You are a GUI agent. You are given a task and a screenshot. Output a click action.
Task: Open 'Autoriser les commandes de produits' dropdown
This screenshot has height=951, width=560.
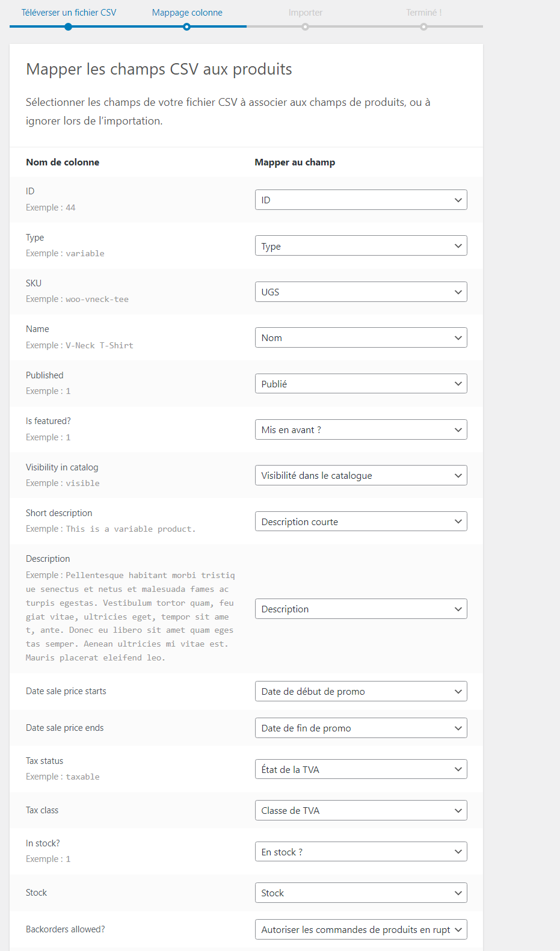pos(361,929)
